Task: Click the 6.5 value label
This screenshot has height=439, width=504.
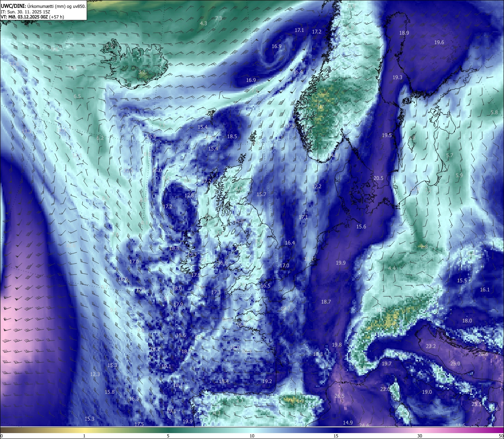Action: pos(77,96)
